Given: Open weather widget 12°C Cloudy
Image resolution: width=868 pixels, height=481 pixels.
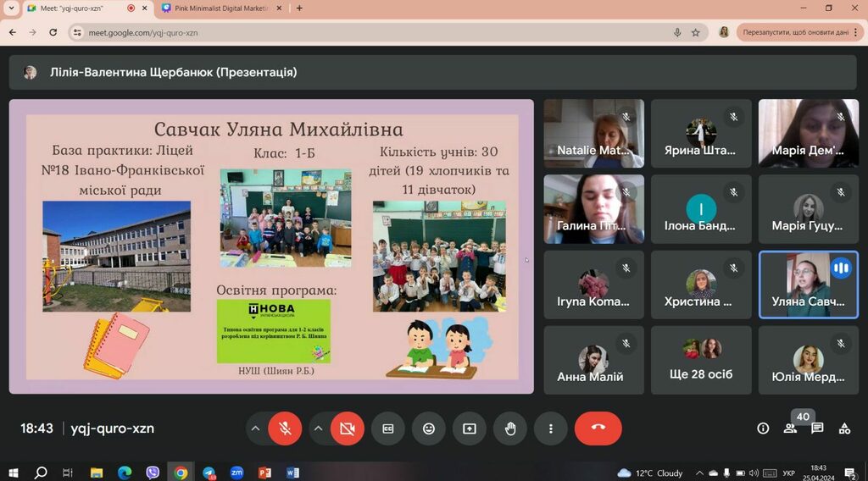Looking at the screenshot, I should (650, 473).
